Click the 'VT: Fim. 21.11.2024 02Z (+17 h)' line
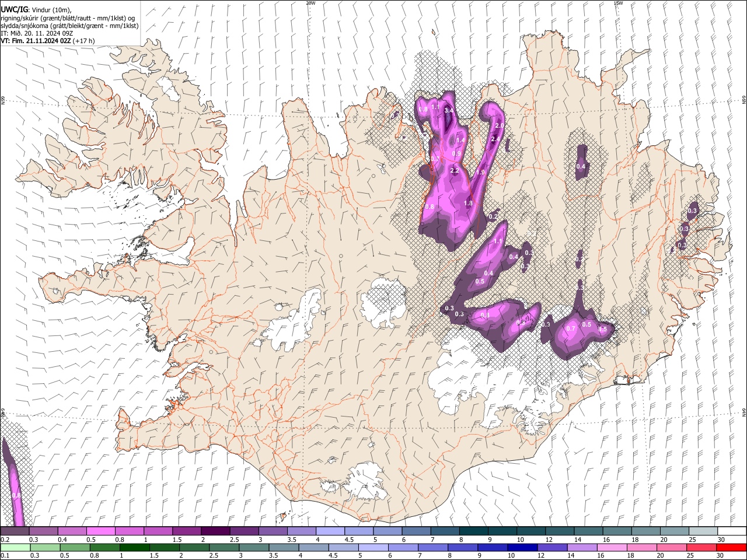 pos(47,41)
